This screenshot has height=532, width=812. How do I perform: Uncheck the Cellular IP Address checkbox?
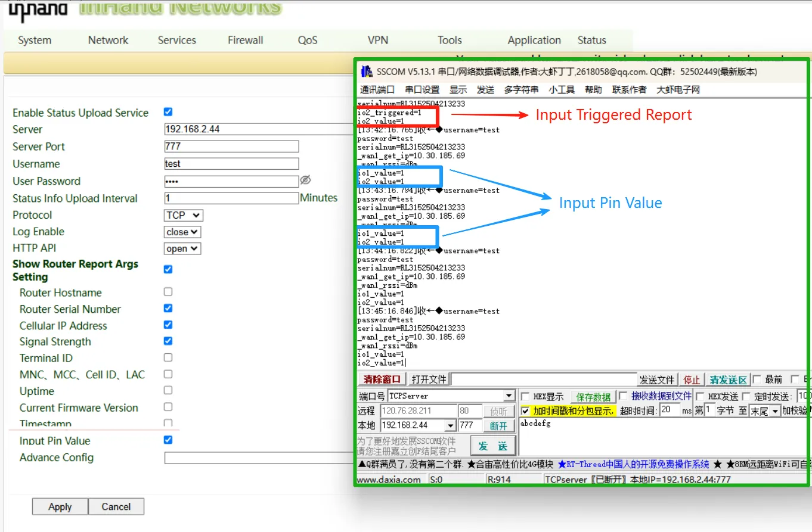point(168,325)
